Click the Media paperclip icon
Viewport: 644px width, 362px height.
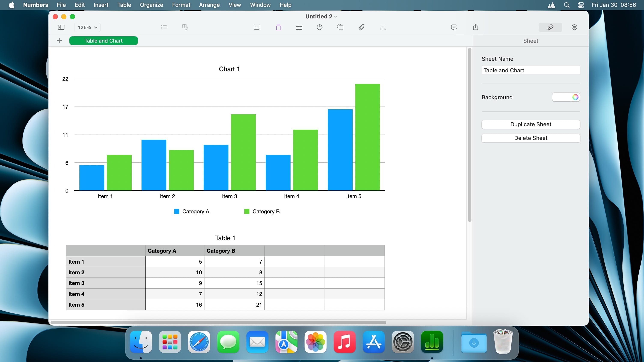[361, 27]
